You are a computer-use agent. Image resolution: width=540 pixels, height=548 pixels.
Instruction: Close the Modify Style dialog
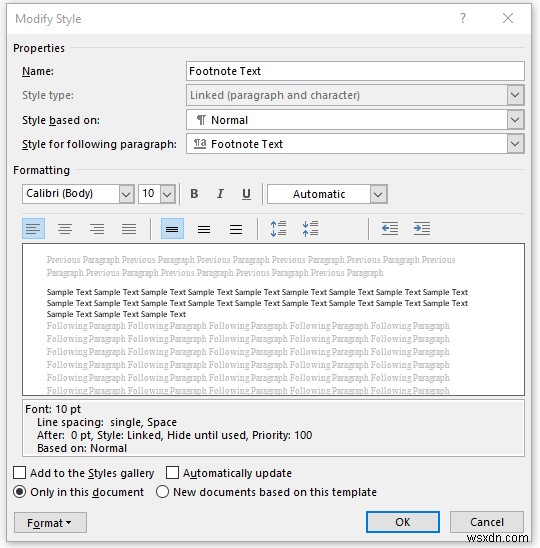click(x=508, y=18)
